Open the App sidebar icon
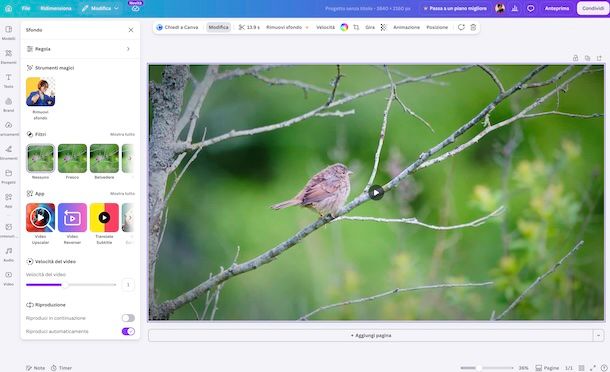Image resolution: width=610 pixels, height=372 pixels. click(9, 201)
